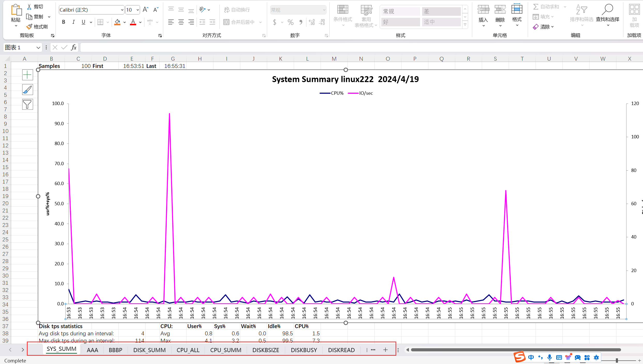643x364 pixels.
Task: Open the Calibri font name dropdown
Action: click(x=122, y=10)
